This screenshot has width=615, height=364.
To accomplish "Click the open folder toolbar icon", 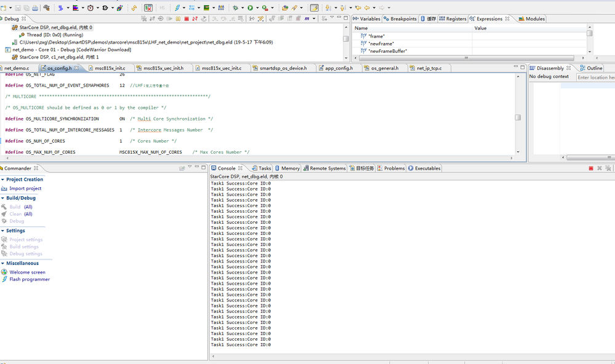I will pos(285,8).
